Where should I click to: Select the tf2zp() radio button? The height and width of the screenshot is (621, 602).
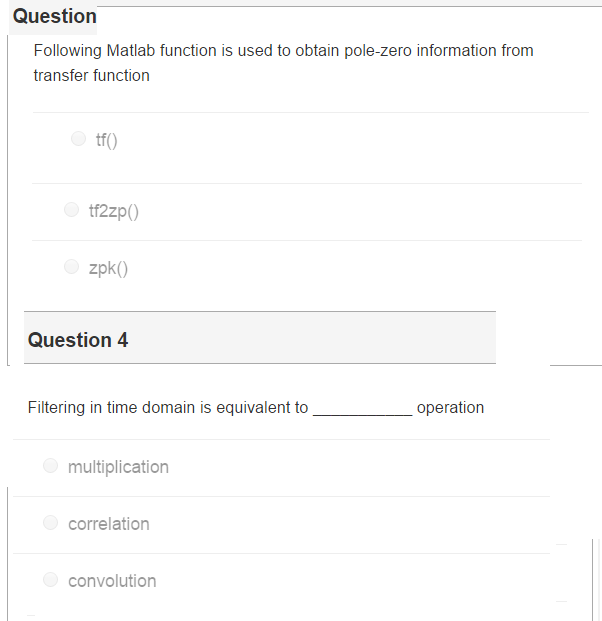point(71,210)
